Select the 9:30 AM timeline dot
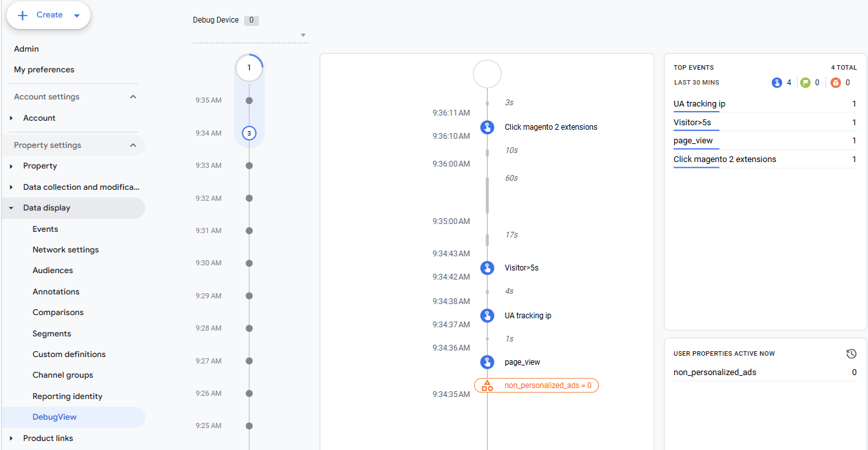The image size is (868, 450). 249,263
